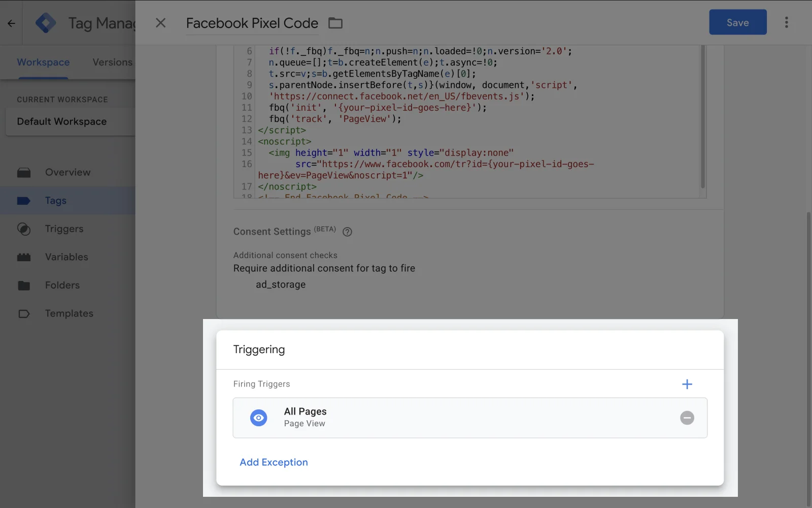The height and width of the screenshot is (508, 812).
Task: Open Templates in the sidebar
Action: pos(69,313)
